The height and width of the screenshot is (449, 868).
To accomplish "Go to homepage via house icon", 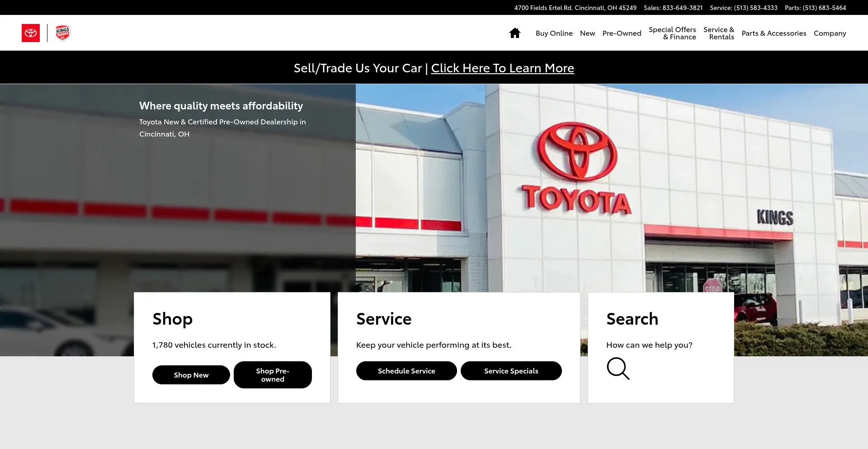I will coord(515,33).
